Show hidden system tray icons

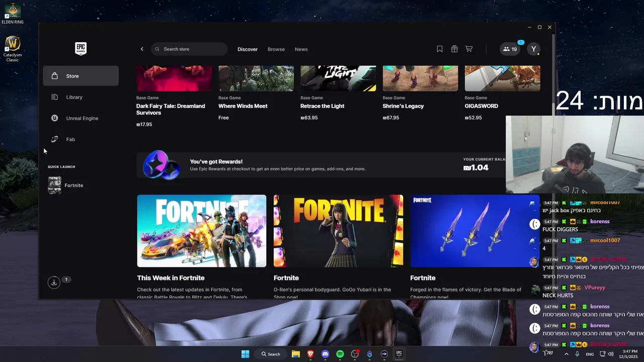[x=566, y=354]
